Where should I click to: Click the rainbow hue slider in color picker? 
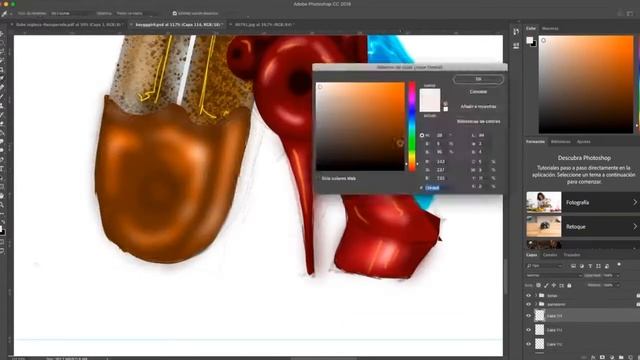coord(412,127)
